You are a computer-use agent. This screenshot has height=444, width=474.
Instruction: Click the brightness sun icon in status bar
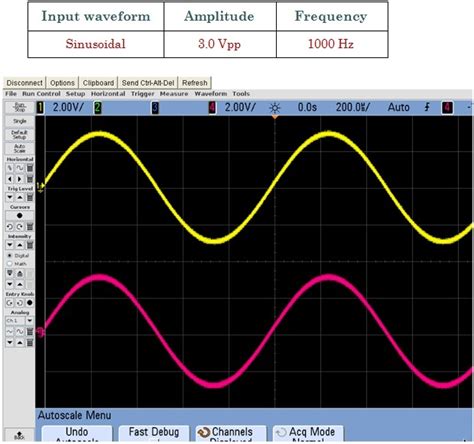pos(275,108)
